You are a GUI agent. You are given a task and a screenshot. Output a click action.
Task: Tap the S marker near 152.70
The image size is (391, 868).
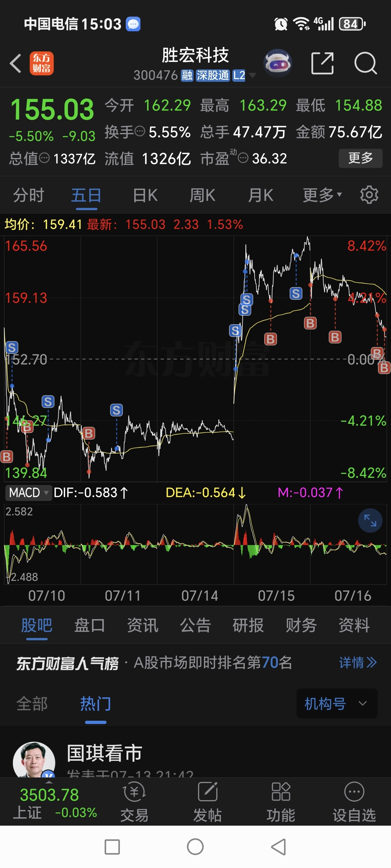[x=12, y=347]
